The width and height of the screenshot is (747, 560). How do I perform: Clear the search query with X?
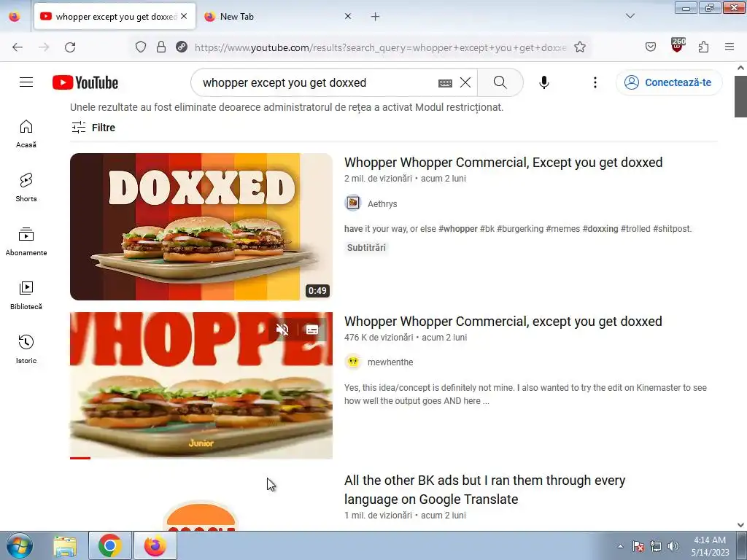[x=465, y=82]
